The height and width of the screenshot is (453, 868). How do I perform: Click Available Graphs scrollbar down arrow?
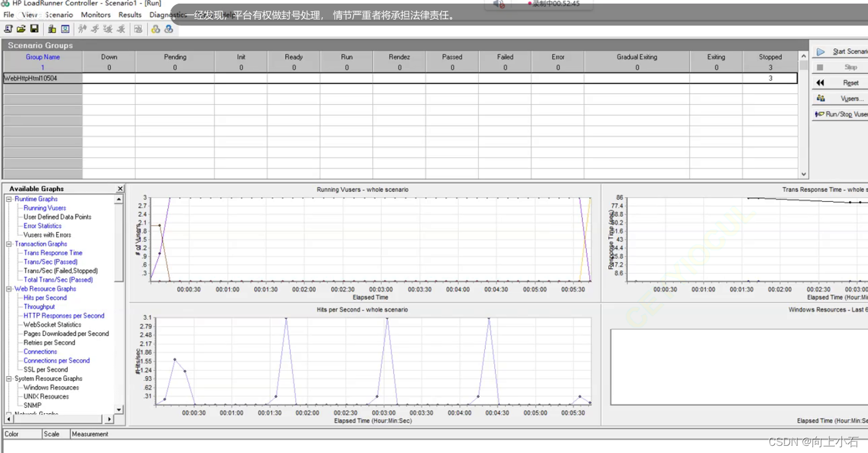click(x=119, y=410)
